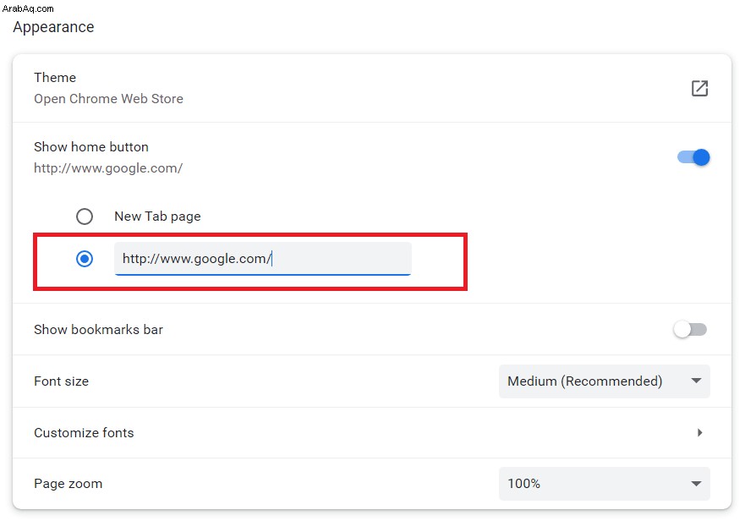
Task: Click the Font size dropdown arrow
Action: (696, 381)
